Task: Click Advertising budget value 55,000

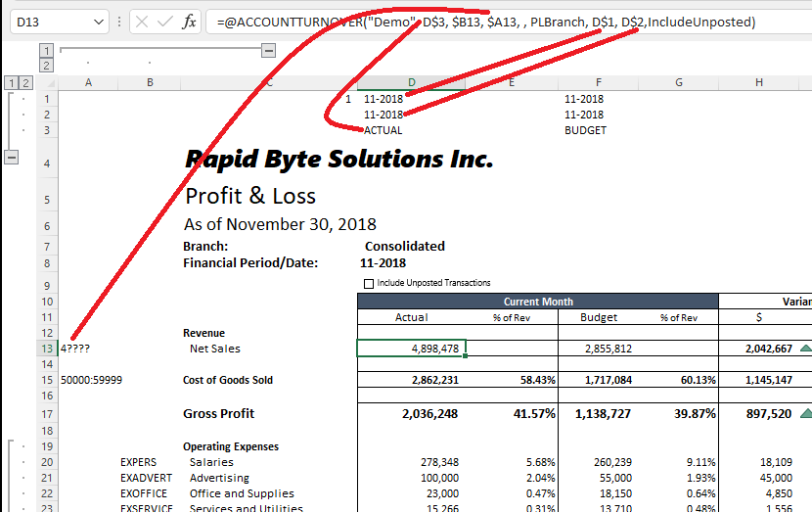Action: (615, 478)
